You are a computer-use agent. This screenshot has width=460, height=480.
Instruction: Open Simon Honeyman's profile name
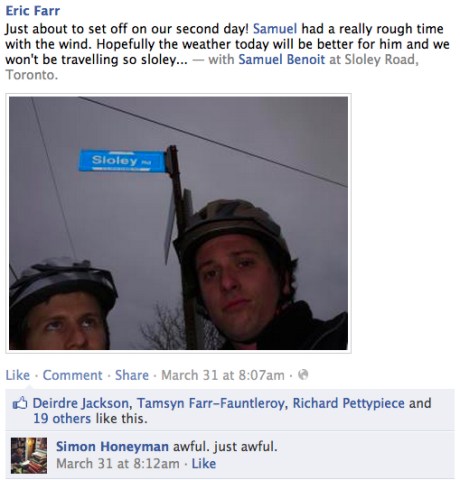pos(112,446)
